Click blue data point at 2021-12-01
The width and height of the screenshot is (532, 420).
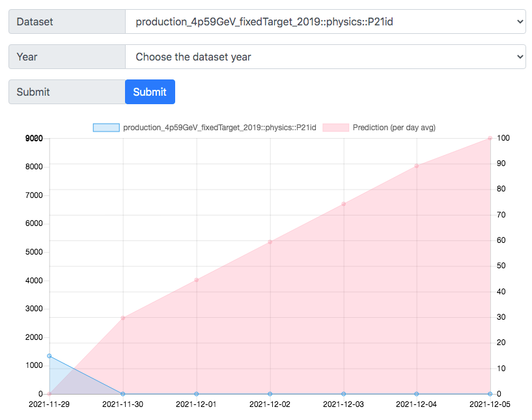[197, 394]
